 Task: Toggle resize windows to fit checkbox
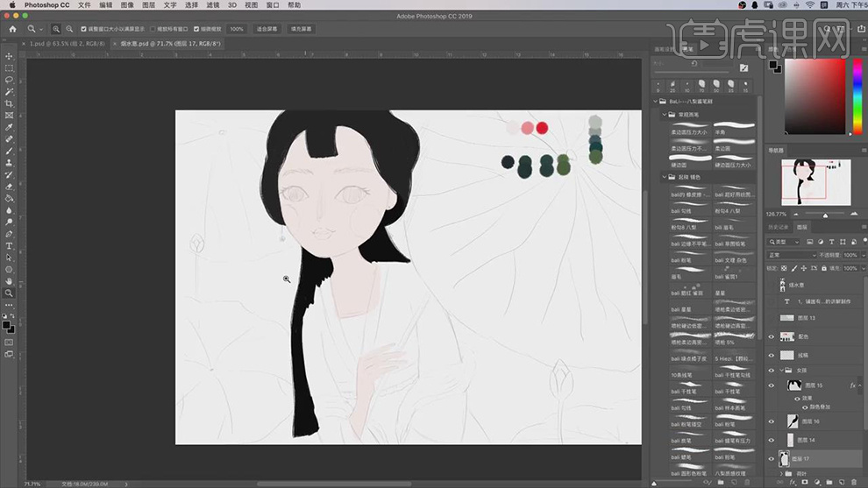point(83,29)
